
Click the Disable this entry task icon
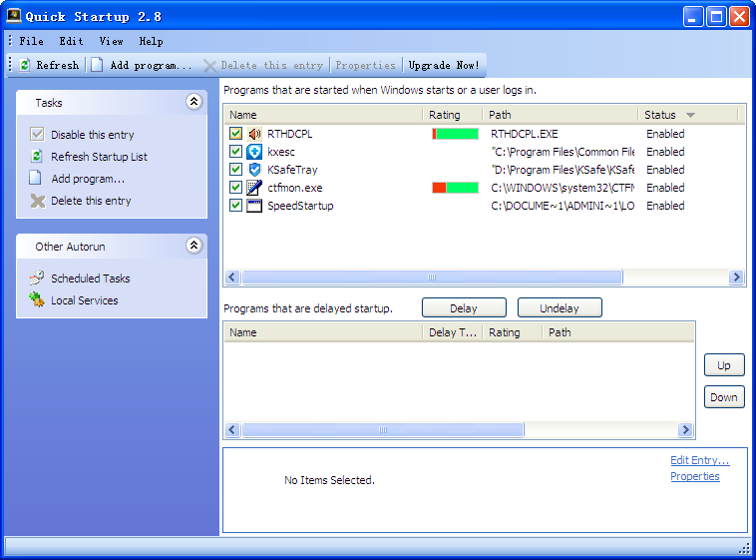tap(37, 134)
